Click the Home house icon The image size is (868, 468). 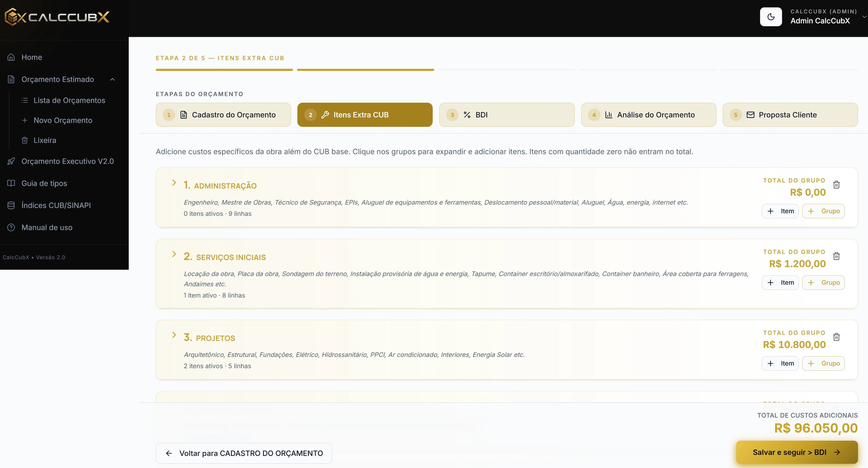click(x=11, y=57)
